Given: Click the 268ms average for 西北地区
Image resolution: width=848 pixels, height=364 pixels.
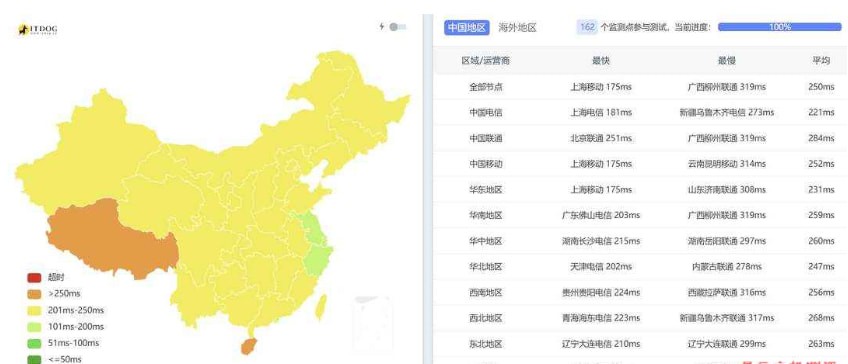Looking at the screenshot, I should click(821, 318).
